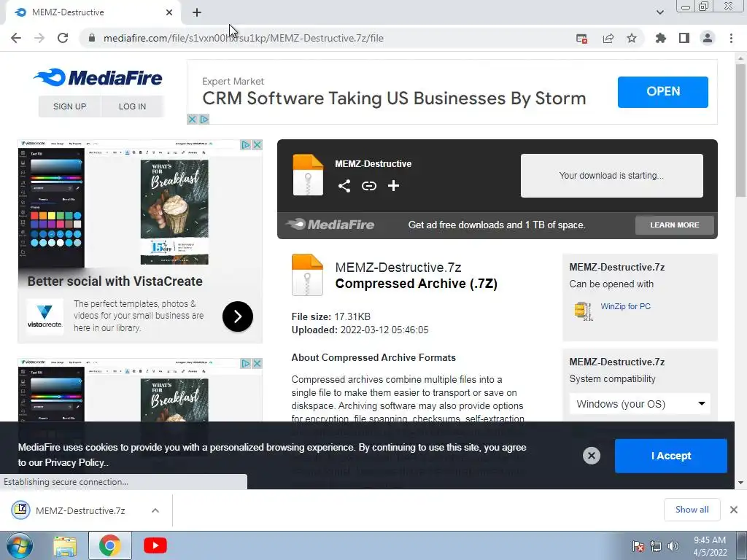The height and width of the screenshot is (560, 747).
Task: Click the 9:45 AM taskbar clock
Action: (709, 540)
